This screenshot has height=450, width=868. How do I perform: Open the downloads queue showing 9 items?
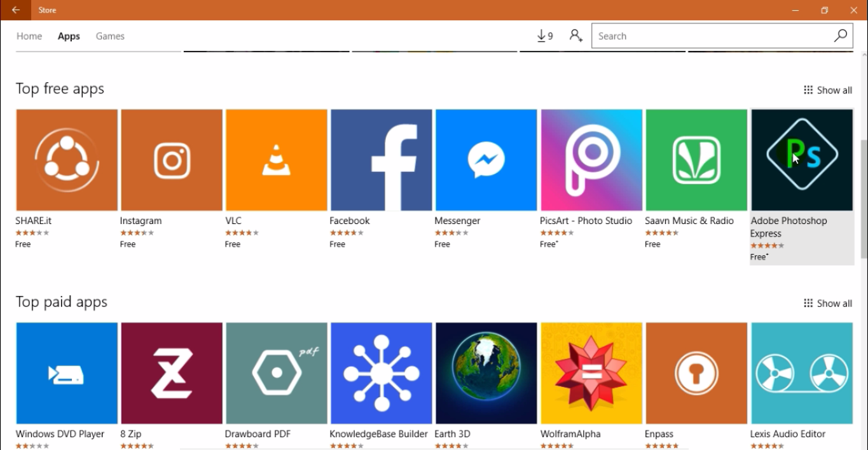(x=543, y=36)
